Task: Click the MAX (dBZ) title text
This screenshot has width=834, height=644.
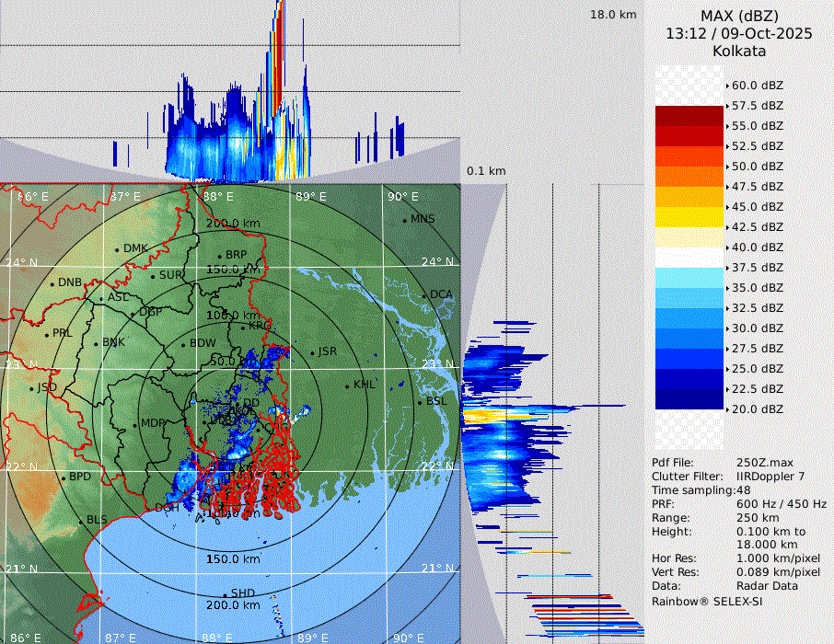Action: [x=739, y=16]
